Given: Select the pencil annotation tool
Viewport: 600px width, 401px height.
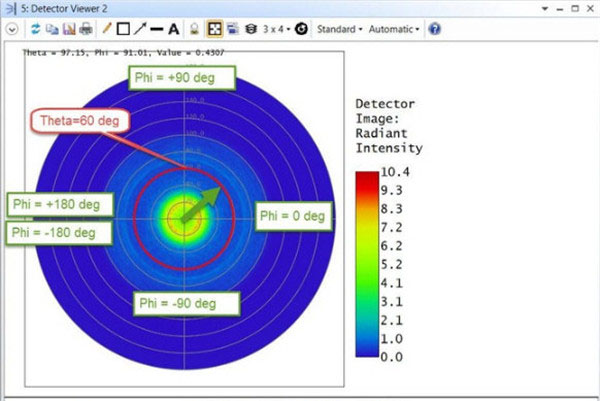Looking at the screenshot, I should [106, 29].
